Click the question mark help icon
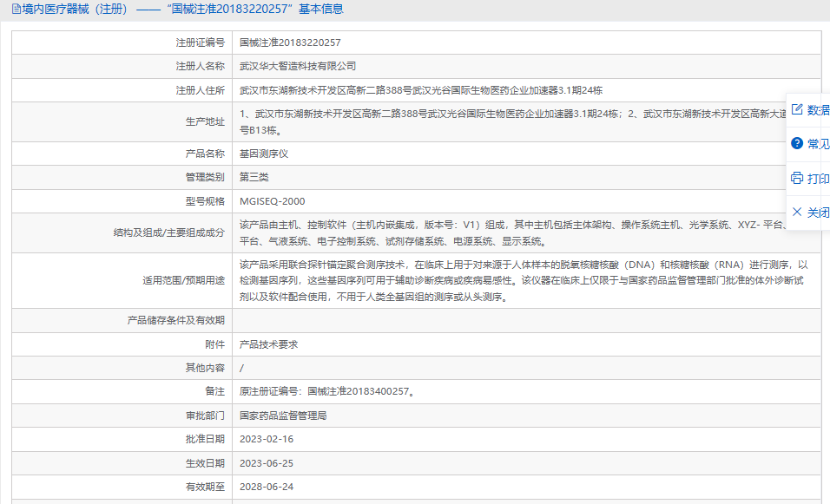The image size is (830, 504). 797,143
